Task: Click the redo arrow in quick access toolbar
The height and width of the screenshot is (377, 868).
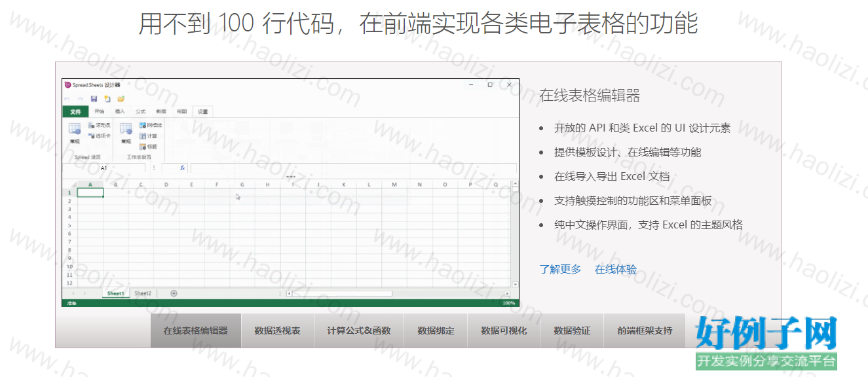Action: pyautogui.click(x=81, y=99)
